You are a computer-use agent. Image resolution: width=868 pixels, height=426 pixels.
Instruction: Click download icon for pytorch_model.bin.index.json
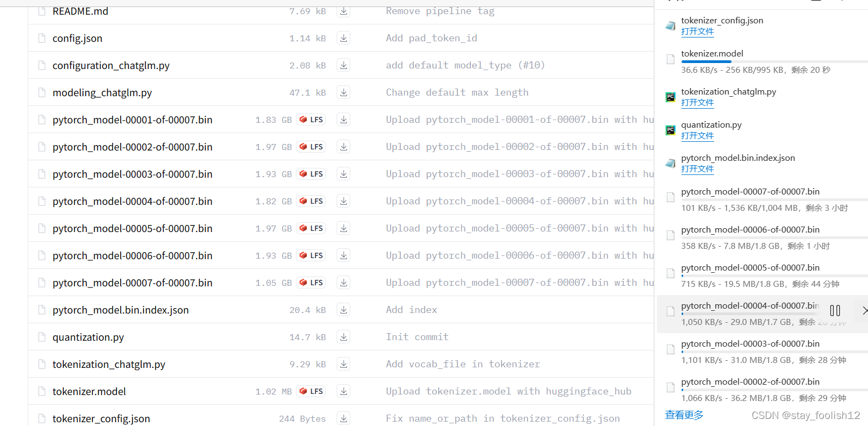coord(344,310)
